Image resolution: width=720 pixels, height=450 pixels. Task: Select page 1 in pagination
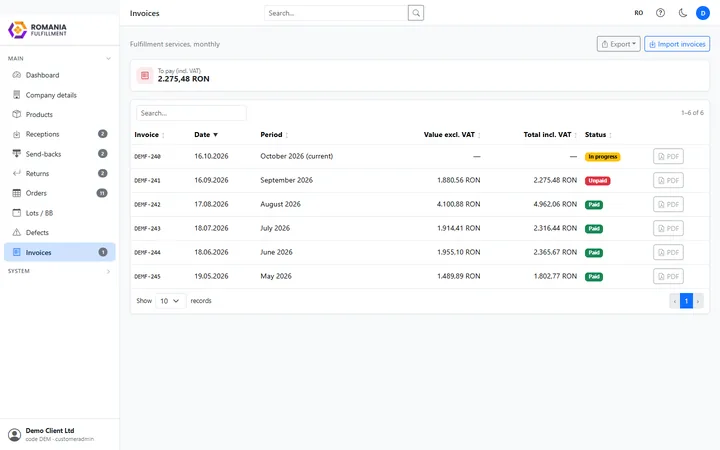click(x=686, y=301)
